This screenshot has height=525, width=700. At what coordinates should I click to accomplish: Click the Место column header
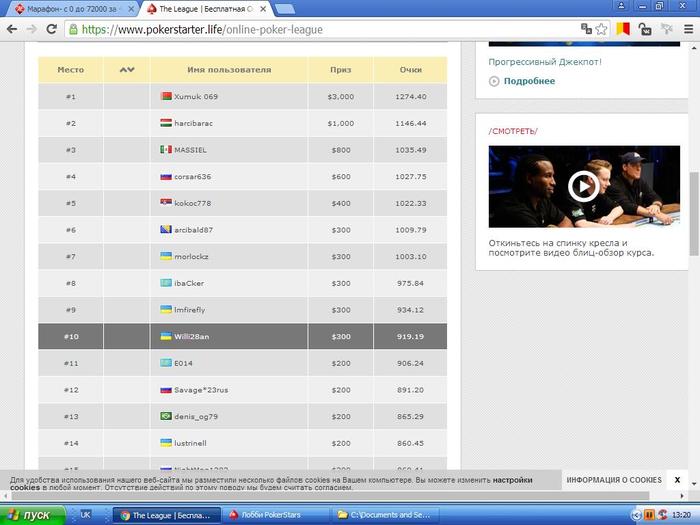pyautogui.click(x=71, y=70)
